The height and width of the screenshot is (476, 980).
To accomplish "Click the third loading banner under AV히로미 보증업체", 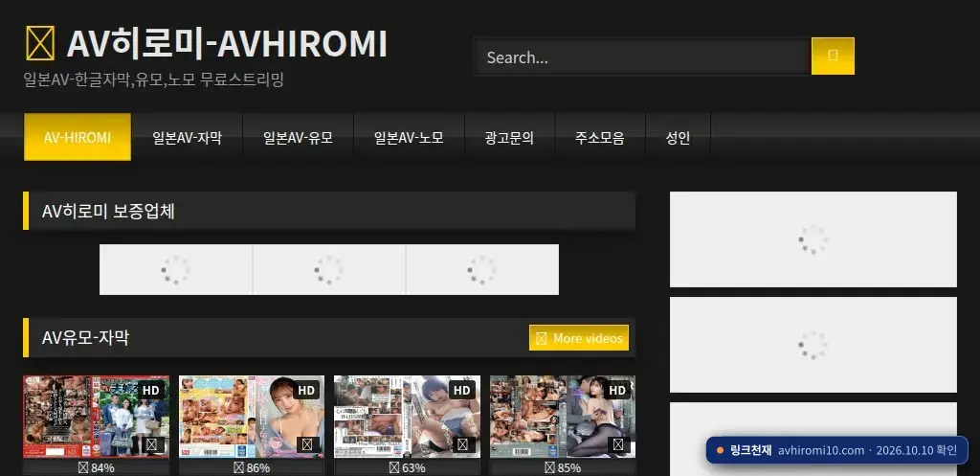I will [x=482, y=269].
